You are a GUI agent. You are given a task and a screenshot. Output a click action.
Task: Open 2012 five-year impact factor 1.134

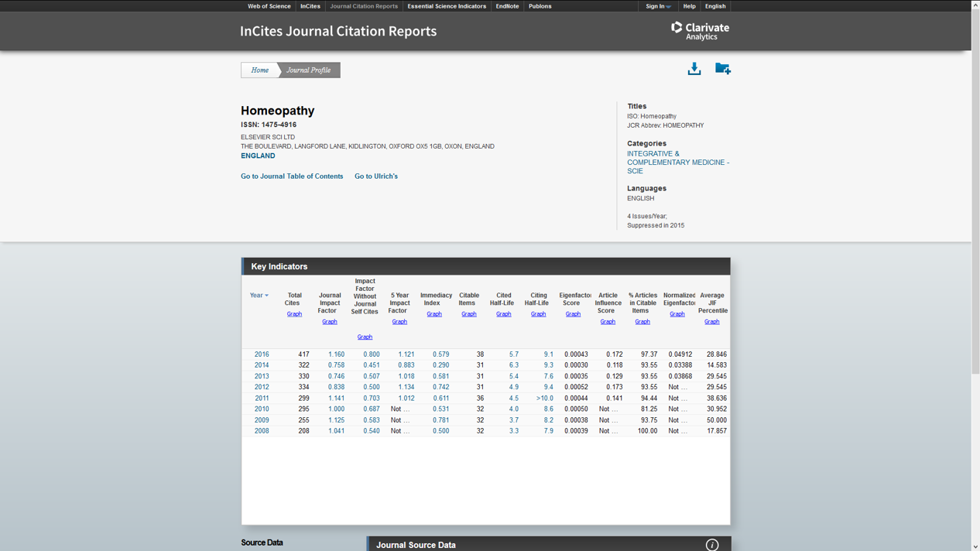(406, 387)
